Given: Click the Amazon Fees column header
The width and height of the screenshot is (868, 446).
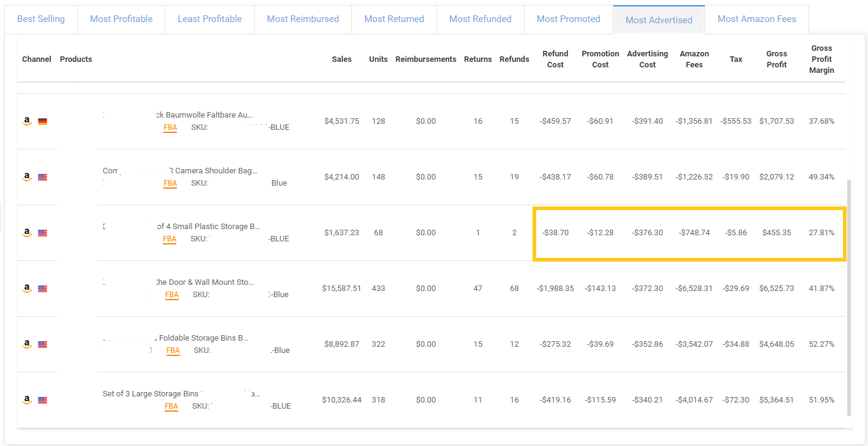Looking at the screenshot, I should pyautogui.click(x=694, y=59).
